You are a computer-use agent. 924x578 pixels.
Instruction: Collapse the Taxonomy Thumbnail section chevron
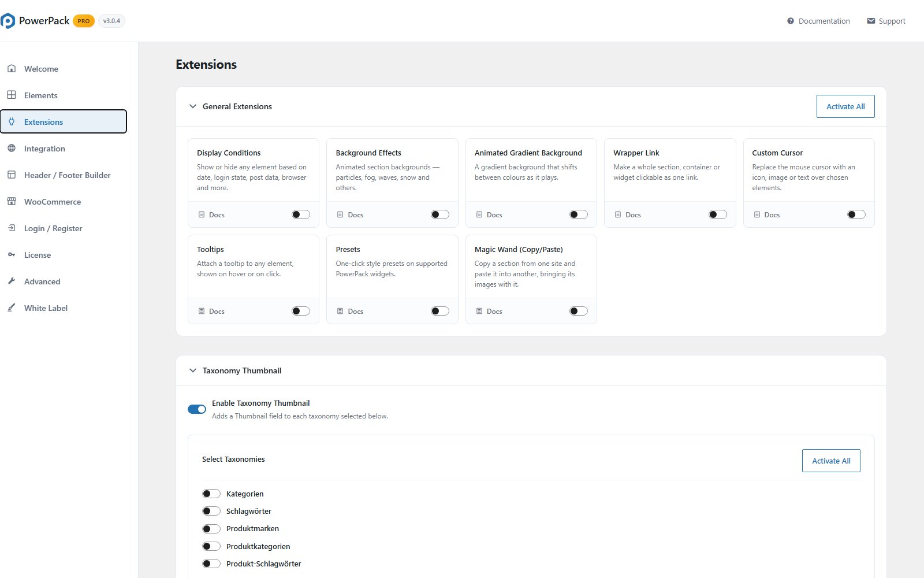coord(193,370)
